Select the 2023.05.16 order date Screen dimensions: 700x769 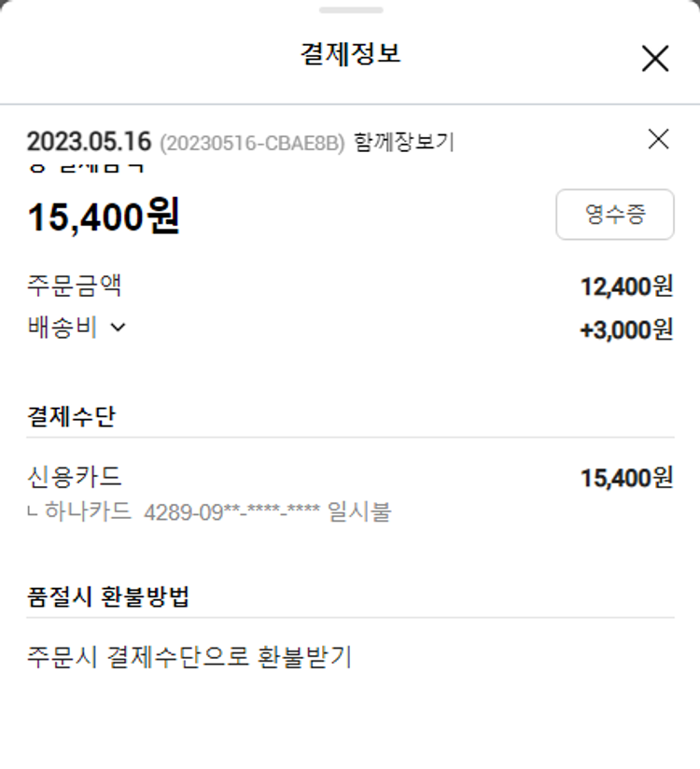(89, 142)
